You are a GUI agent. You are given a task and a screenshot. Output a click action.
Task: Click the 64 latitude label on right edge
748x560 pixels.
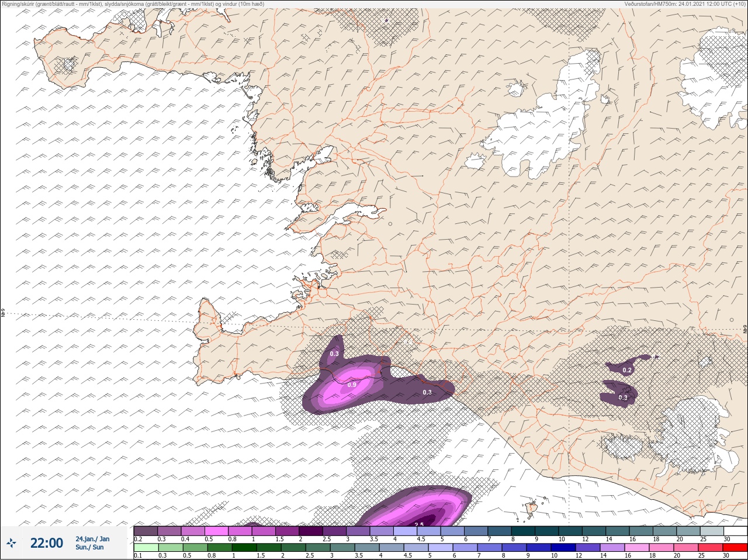[744, 329]
